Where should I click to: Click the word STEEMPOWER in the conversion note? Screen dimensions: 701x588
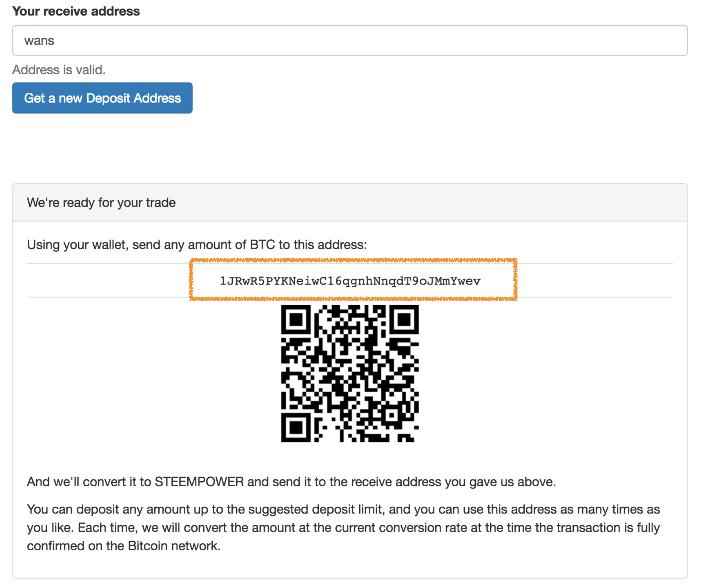199,482
